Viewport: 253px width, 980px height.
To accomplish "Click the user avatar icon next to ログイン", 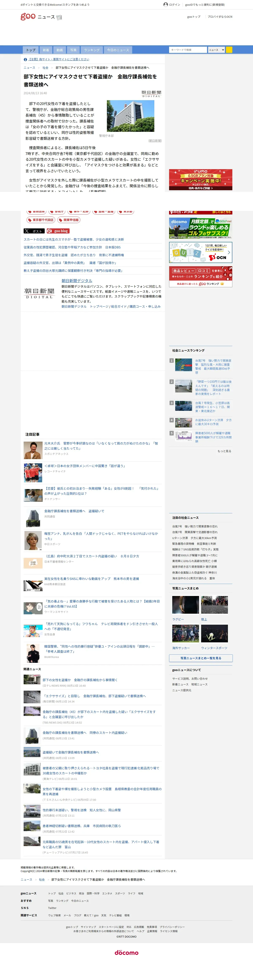I will [x=166, y=5].
